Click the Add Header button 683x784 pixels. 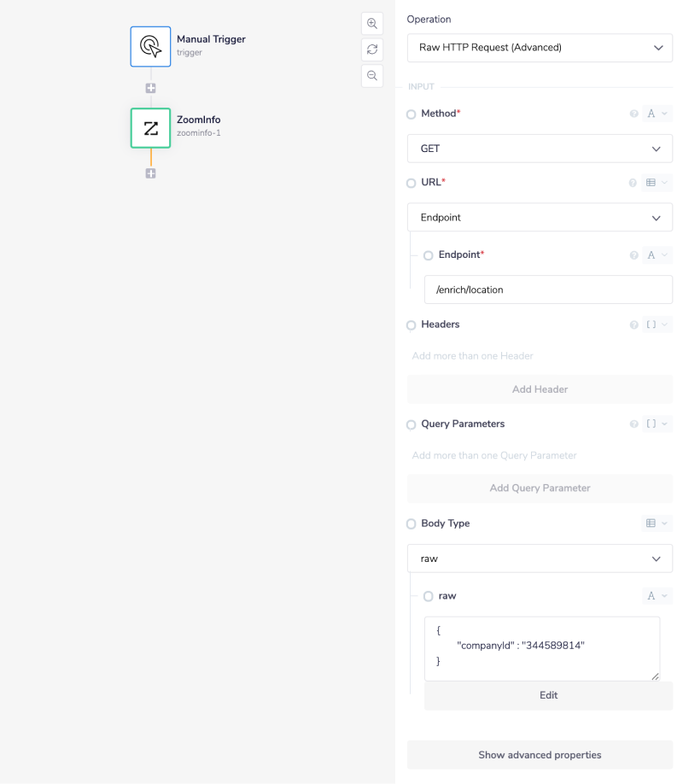pos(540,389)
